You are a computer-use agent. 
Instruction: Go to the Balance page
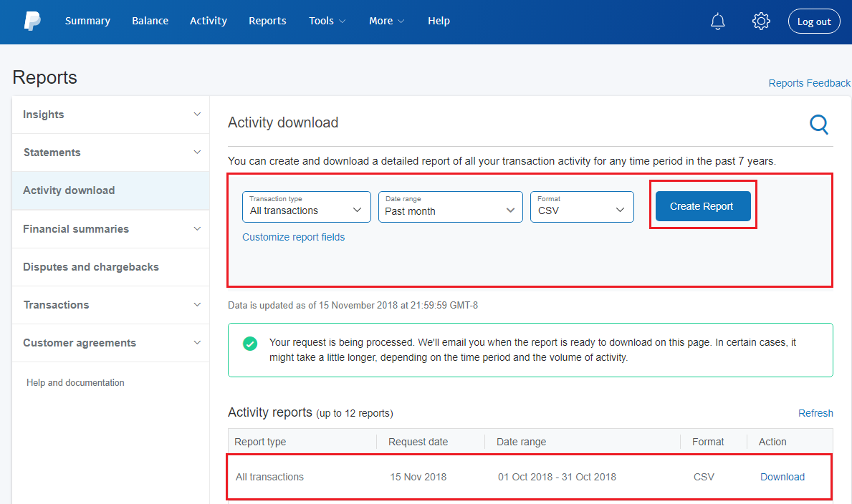point(150,21)
